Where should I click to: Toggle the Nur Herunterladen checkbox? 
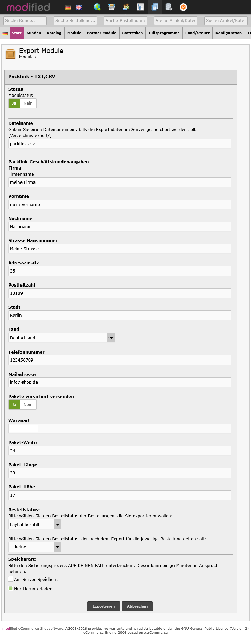tap(11, 588)
